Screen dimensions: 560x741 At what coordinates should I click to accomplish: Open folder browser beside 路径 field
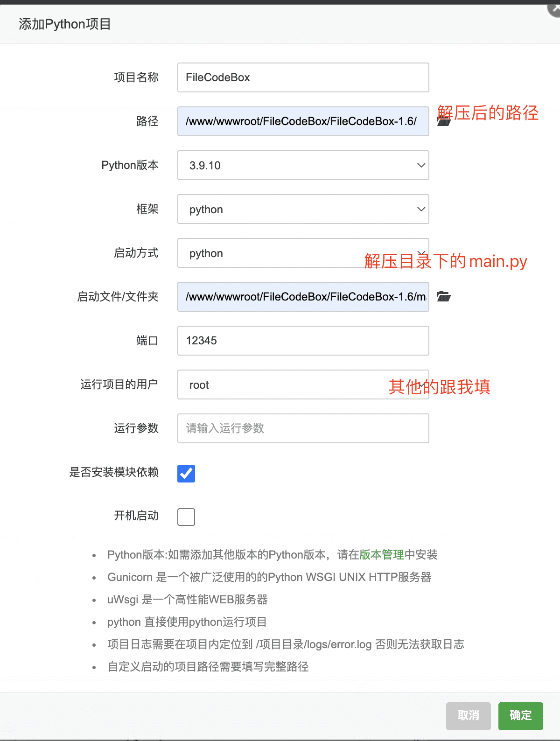[x=443, y=121]
